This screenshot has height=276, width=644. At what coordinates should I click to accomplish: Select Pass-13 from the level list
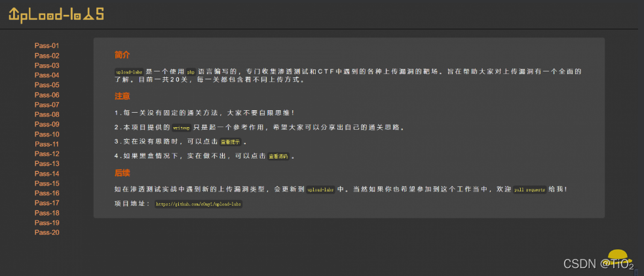pos(47,163)
